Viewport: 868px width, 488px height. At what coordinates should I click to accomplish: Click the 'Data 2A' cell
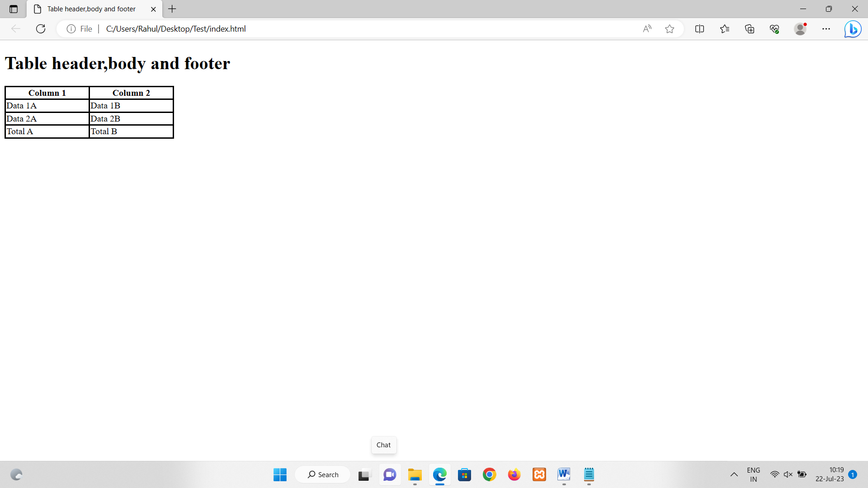(x=47, y=119)
